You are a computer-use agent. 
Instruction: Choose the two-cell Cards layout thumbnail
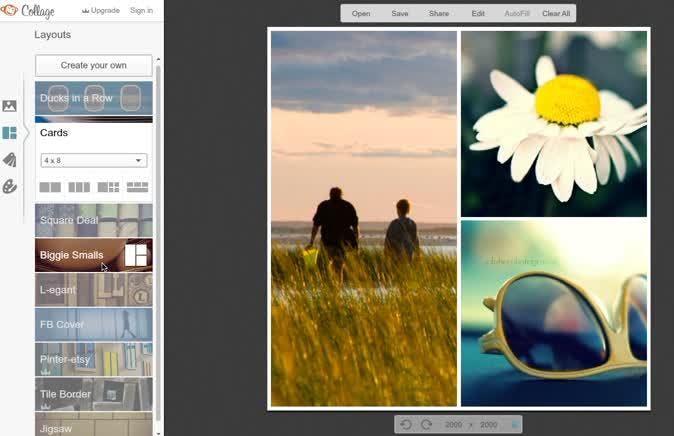[x=50, y=187]
